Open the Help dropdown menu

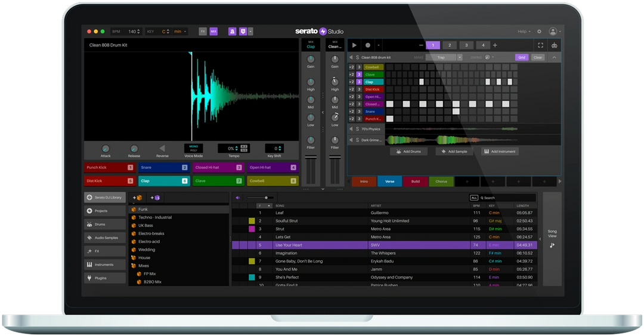point(524,31)
